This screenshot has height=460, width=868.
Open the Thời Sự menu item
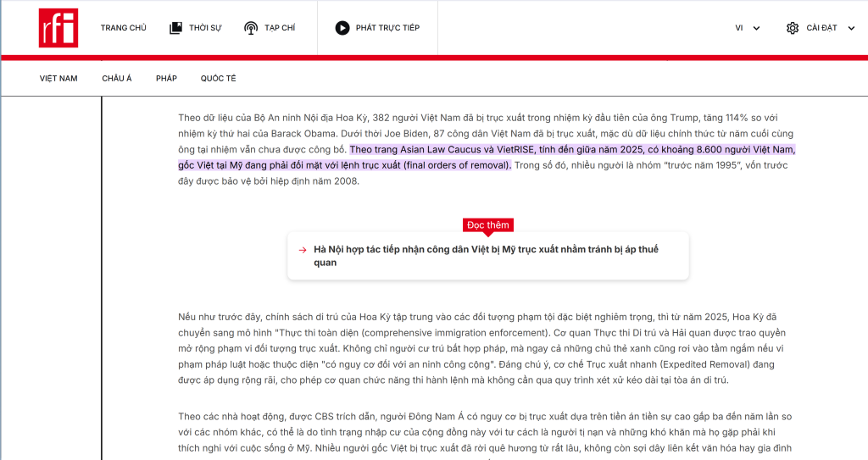tap(205, 28)
